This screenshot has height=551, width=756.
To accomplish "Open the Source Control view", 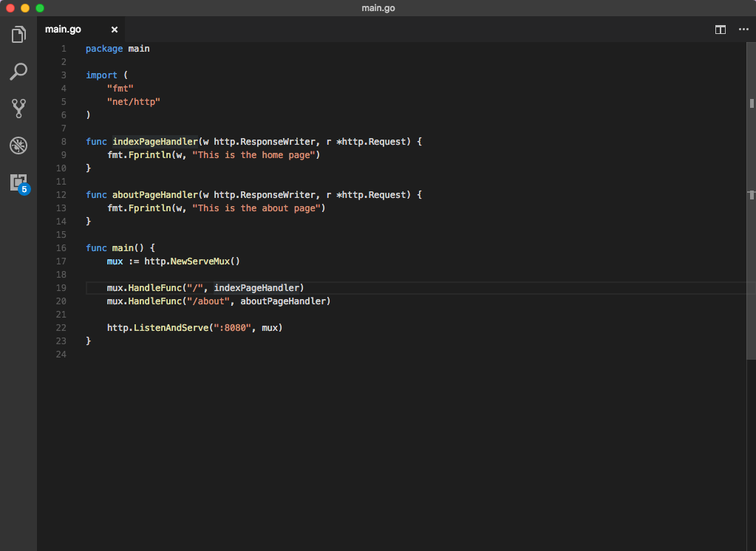I will pos(18,109).
